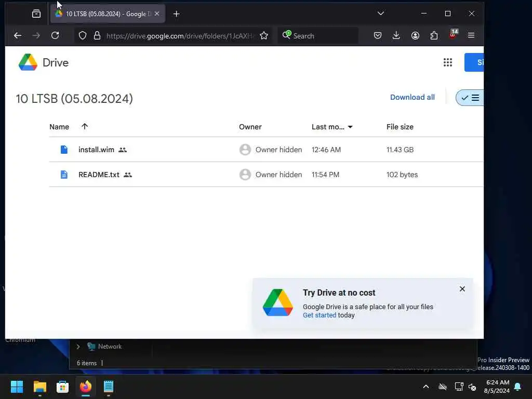
Task: Click network status tray icon
Action: (x=459, y=387)
